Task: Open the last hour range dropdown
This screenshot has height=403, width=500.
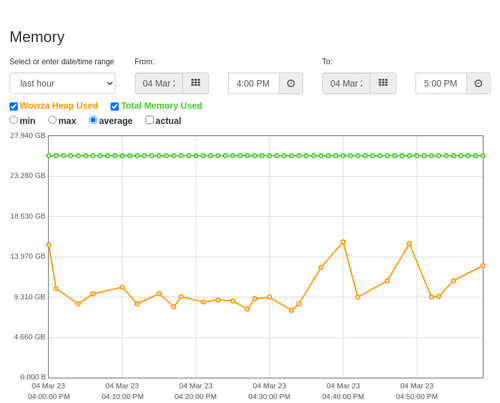Action: coord(63,83)
